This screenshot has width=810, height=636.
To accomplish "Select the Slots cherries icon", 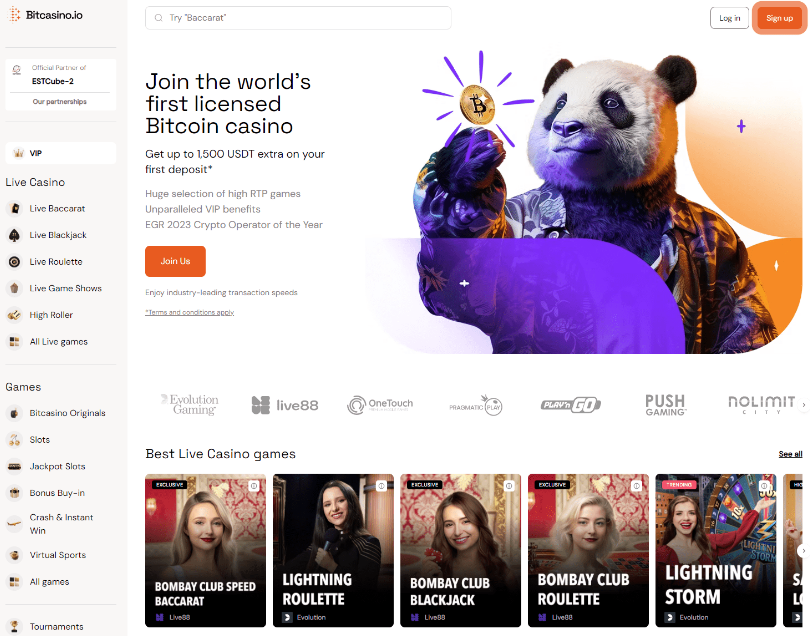I will coord(14,440).
